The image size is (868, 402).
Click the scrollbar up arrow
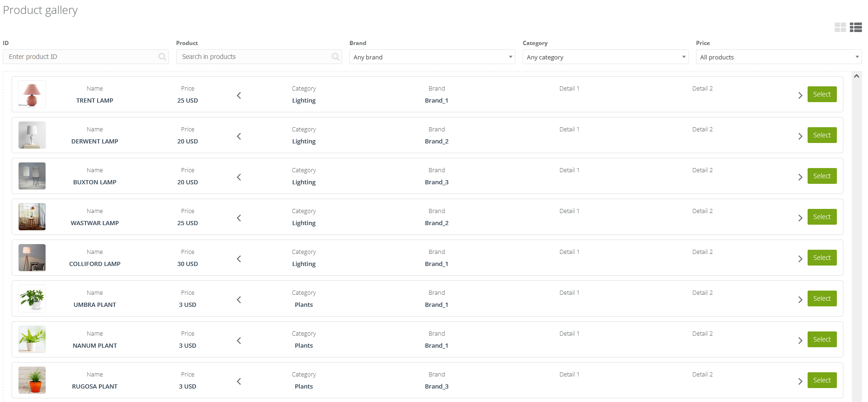[856, 76]
